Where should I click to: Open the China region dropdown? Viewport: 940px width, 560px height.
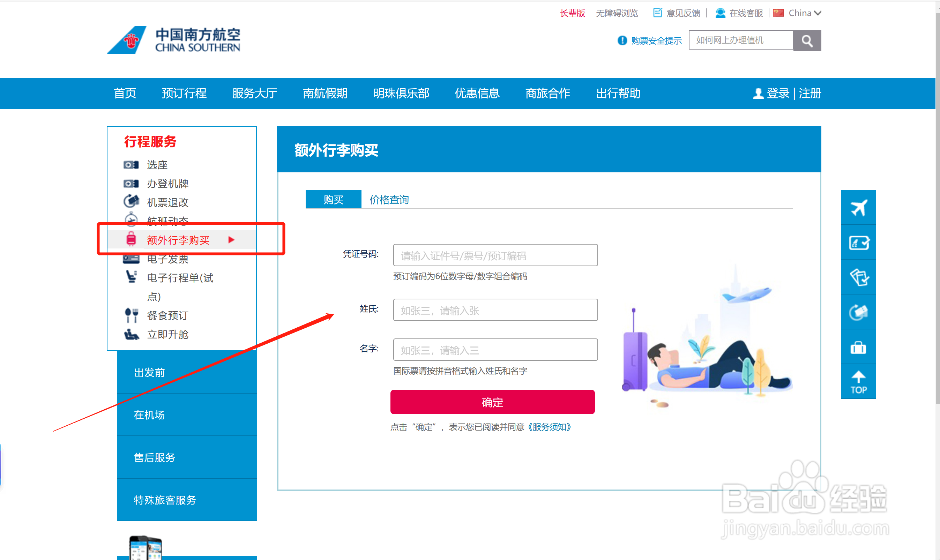tap(804, 13)
